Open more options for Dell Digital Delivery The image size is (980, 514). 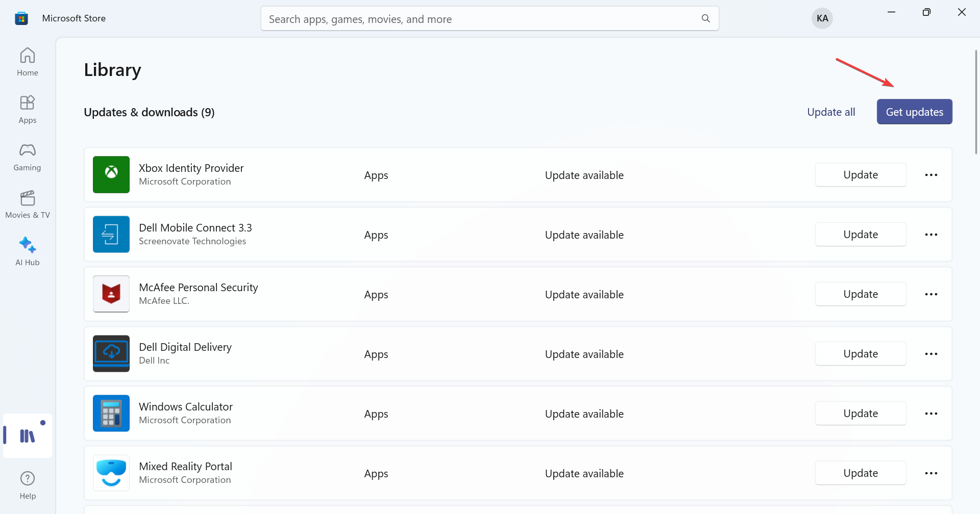click(931, 354)
